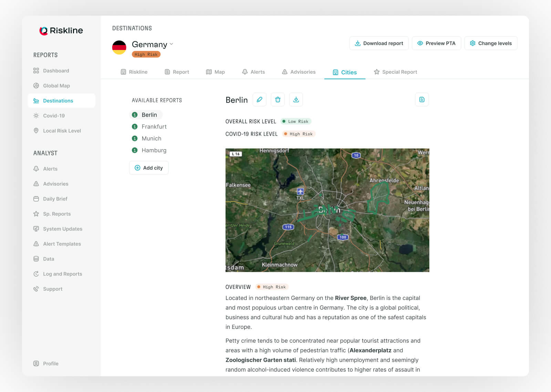This screenshot has width=551, height=392.
Task: Click the edit pencil icon beside Berlin
Action: coord(259,100)
